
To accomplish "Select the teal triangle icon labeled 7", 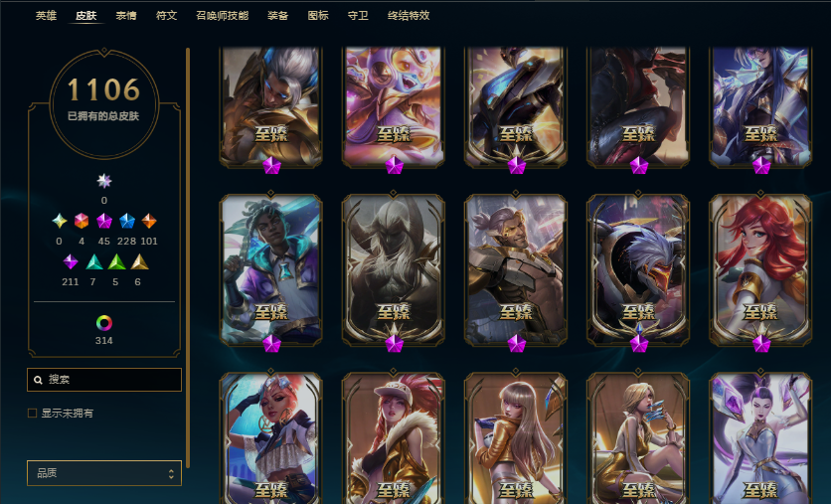I will pos(93,261).
